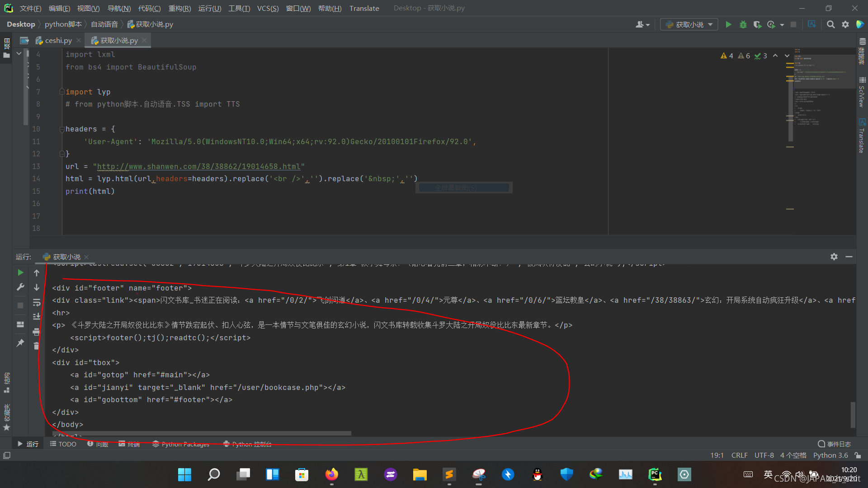The image size is (868, 488).
Task: Open Python 控制台 tool window
Action: click(x=247, y=444)
